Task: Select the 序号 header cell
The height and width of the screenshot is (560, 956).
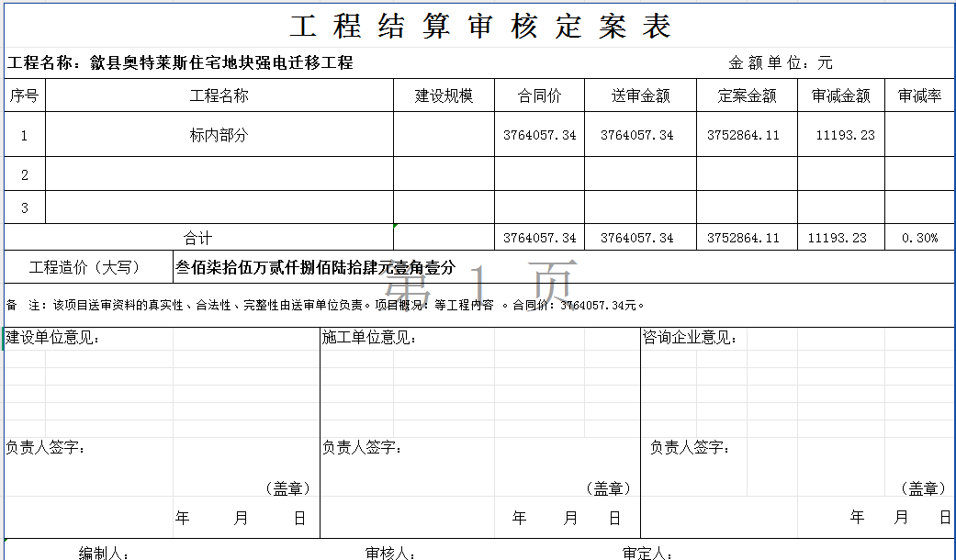Action: (25, 95)
